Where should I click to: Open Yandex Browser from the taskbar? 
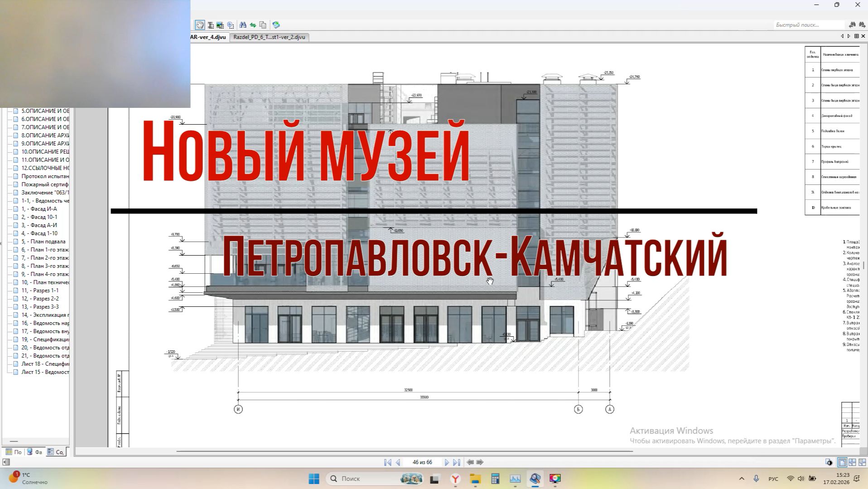point(454,479)
